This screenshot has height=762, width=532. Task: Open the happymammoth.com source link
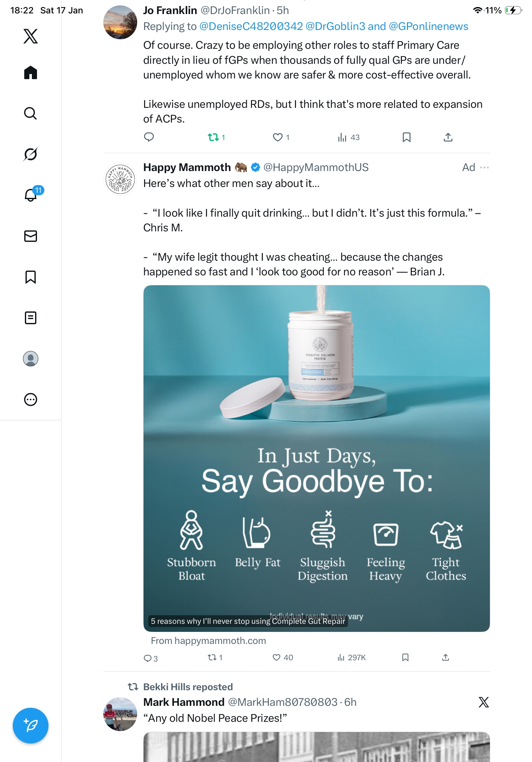(208, 640)
